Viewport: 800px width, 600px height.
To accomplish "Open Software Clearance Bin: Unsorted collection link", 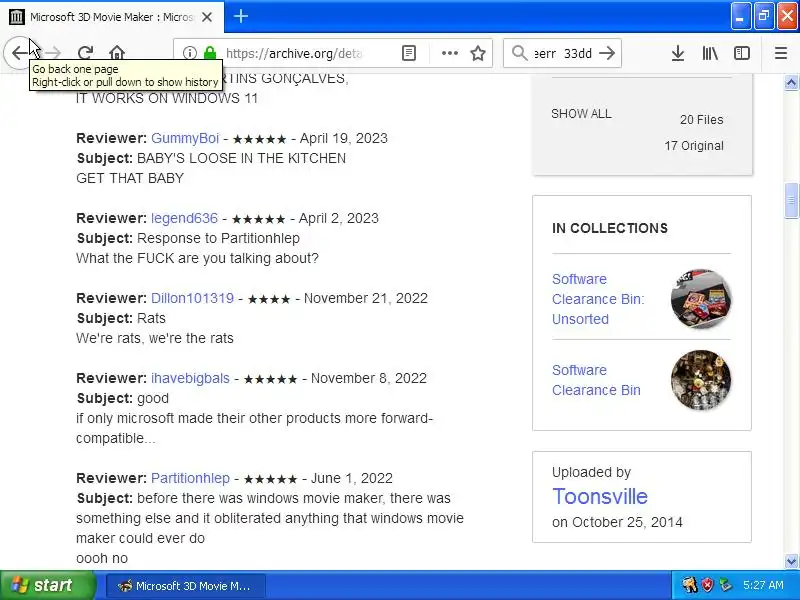I will [598, 299].
